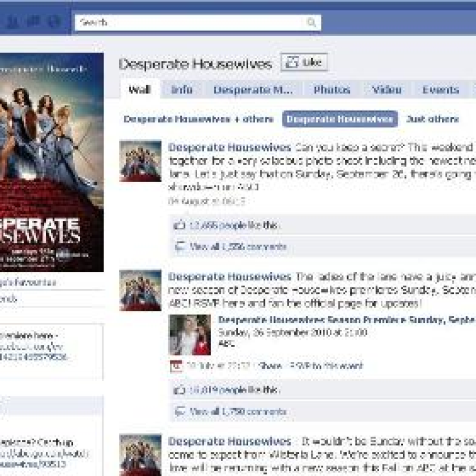Click the magnifier icon in search box
Screen dimensions: 476x476
tap(311, 23)
